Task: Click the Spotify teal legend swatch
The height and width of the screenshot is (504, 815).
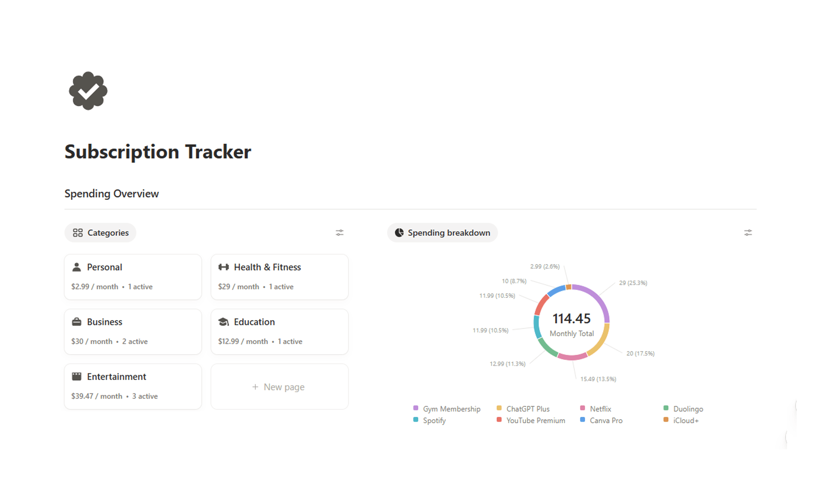Action: pyautogui.click(x=416, y=419)
